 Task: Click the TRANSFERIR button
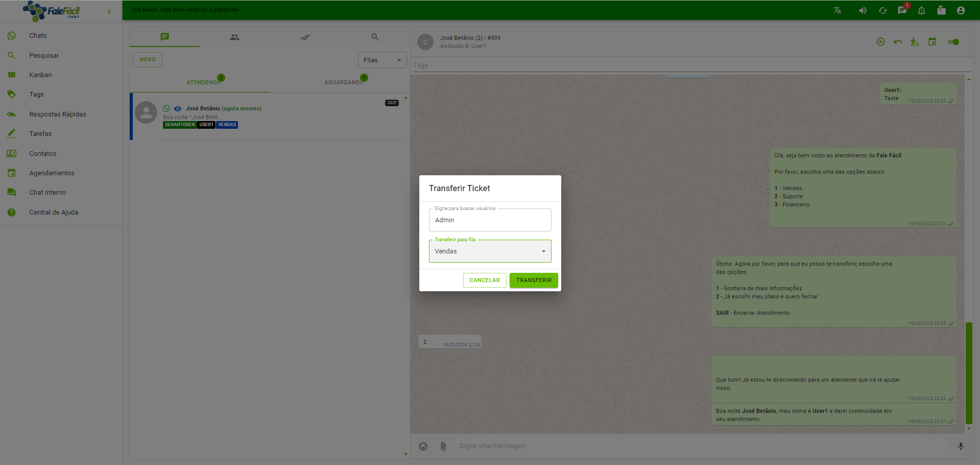point(533,280)
